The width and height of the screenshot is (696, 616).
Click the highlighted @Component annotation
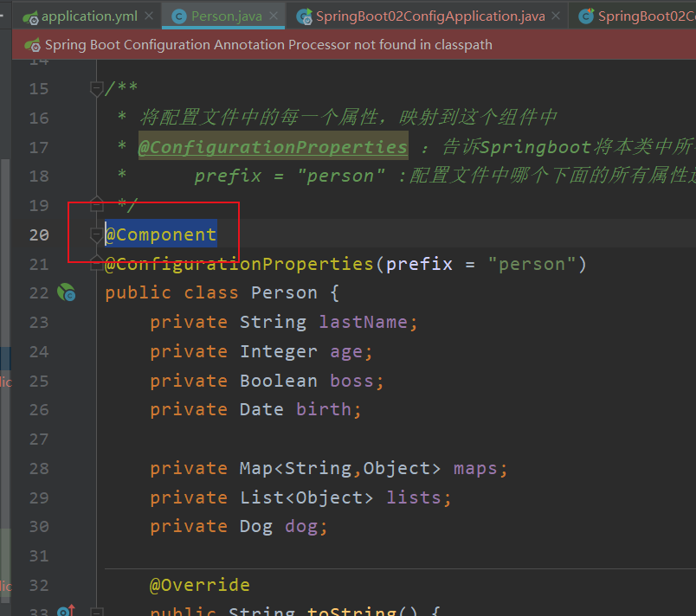[161, 234]
